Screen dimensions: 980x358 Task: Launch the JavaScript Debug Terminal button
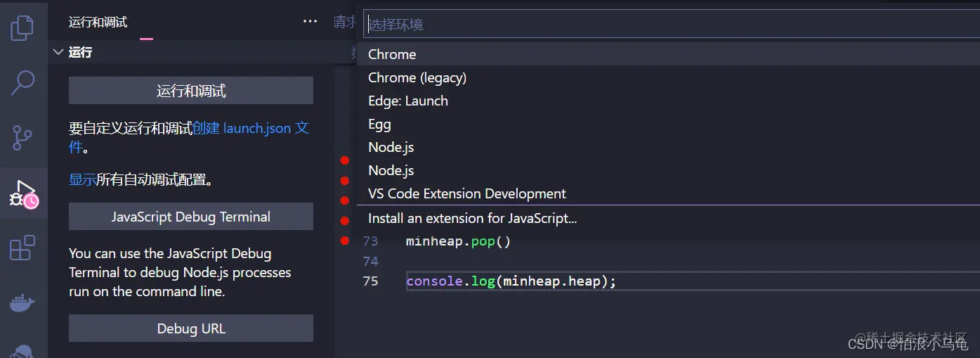191,217
